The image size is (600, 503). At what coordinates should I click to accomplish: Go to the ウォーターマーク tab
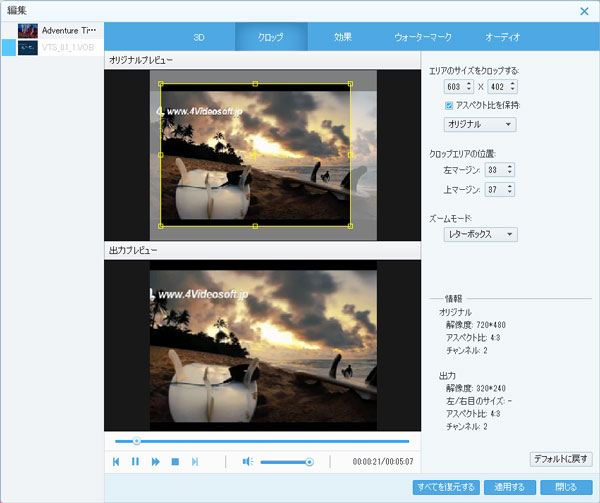(423, 37)
